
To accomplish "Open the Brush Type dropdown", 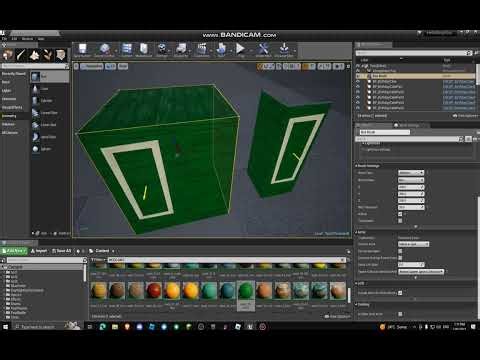I will [x=411, y=173].
